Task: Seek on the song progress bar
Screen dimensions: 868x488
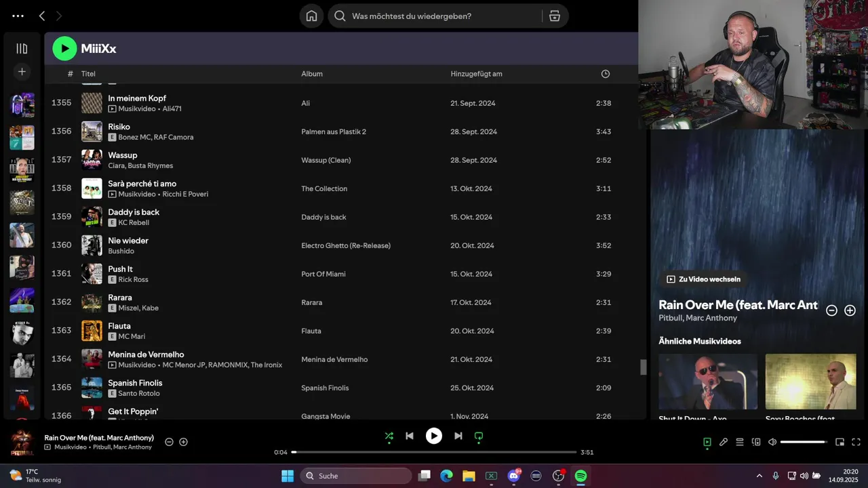Action: click(434, 452)
